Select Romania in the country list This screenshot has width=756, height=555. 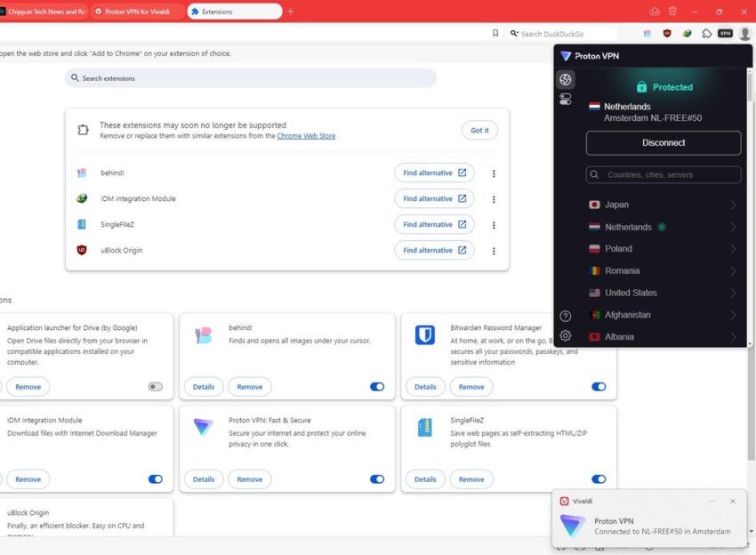click(663, 271)
